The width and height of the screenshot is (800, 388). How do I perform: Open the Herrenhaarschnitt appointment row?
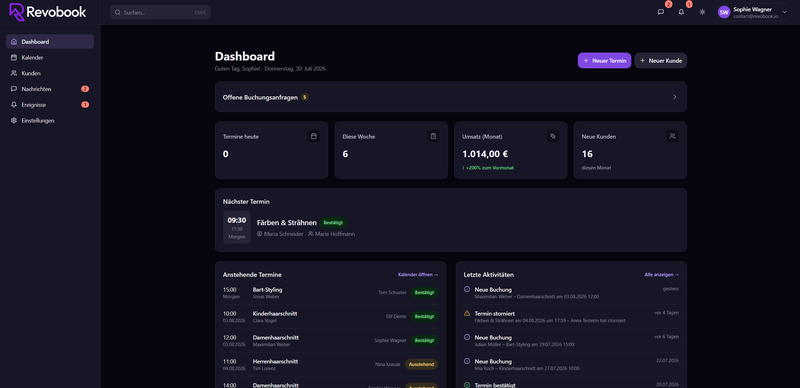click(330, 365)
